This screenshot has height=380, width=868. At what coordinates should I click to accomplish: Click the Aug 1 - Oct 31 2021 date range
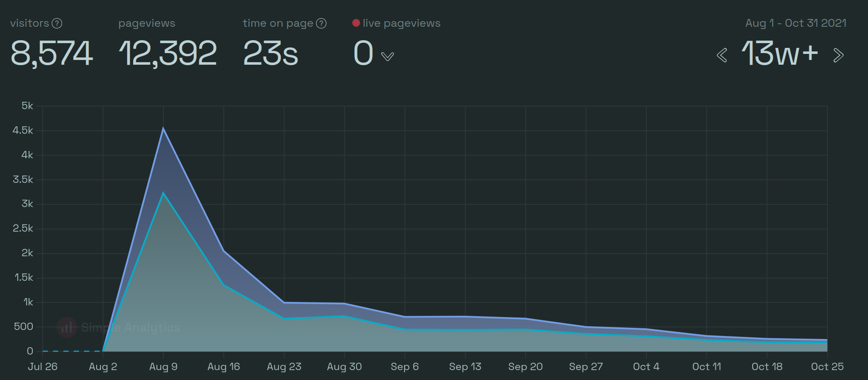pos(796,23)
